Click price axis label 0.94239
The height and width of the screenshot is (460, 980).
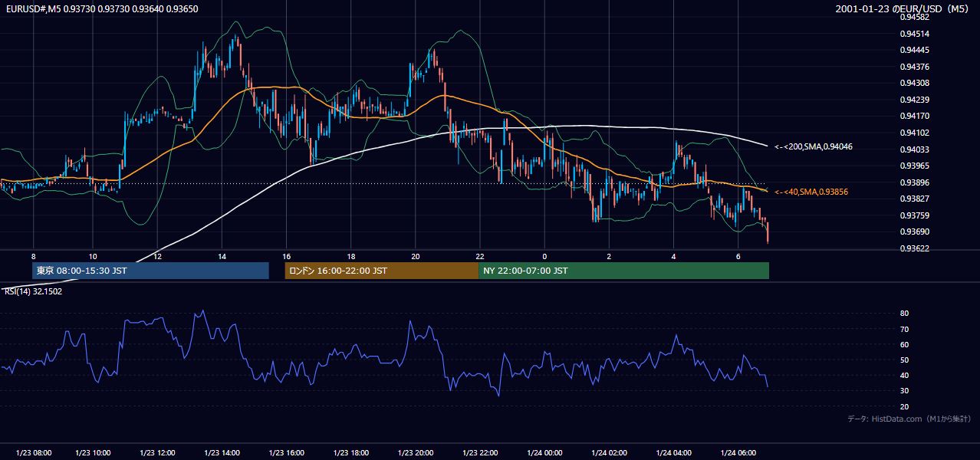tap(915, 100)
